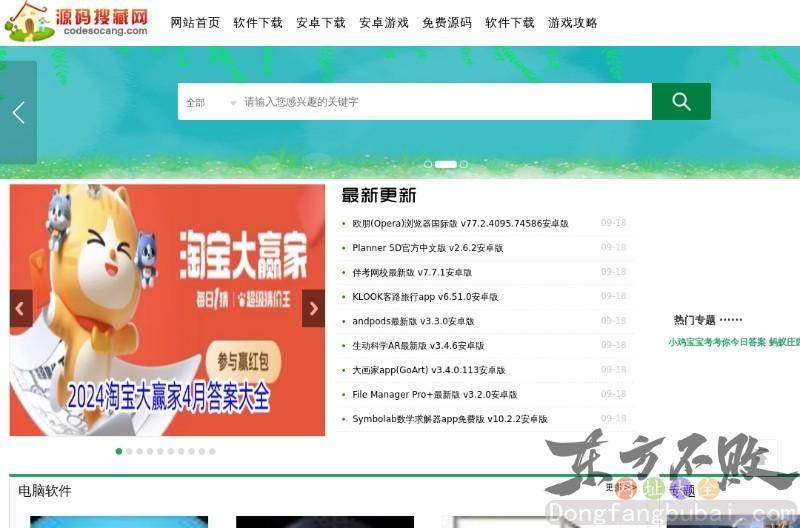Open 生动科学AR最新版 v3.4.6 link
This screenshot has height=528, width=800.
click(x=418, y=346)
